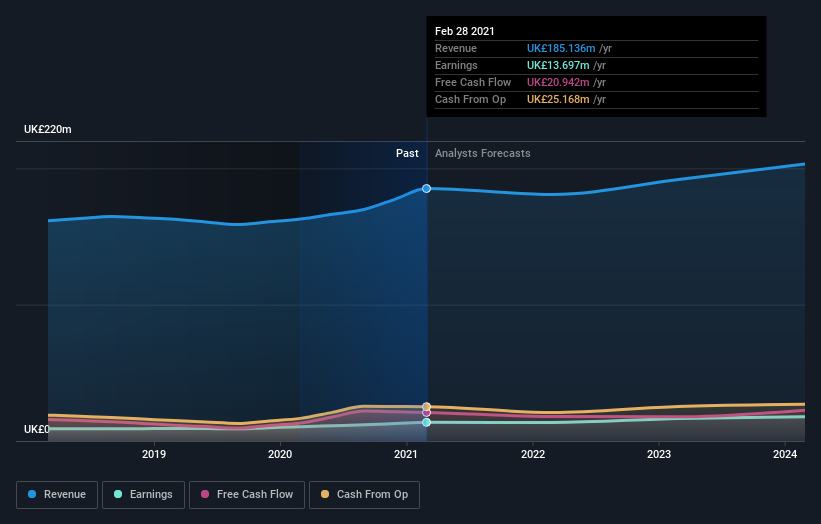Click the Analysts Forecasts label
This screenshot has width=821, height=524.
[x=483, y=153]
